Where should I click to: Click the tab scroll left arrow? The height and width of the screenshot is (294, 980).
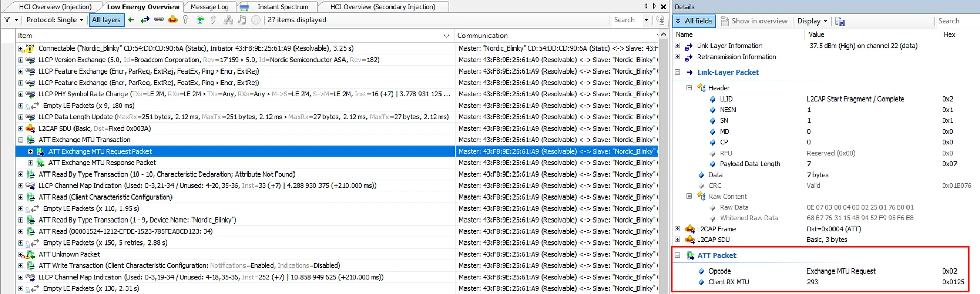646,6
